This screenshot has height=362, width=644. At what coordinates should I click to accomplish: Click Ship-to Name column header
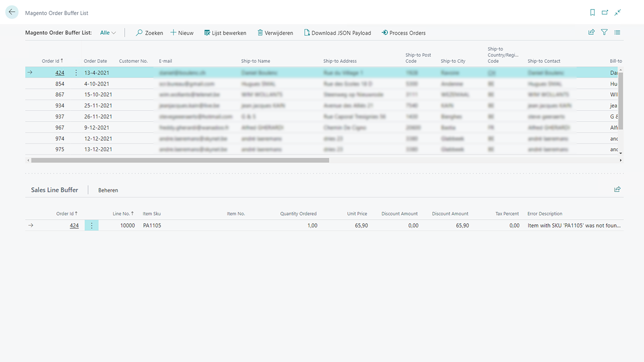pos(256,61)
